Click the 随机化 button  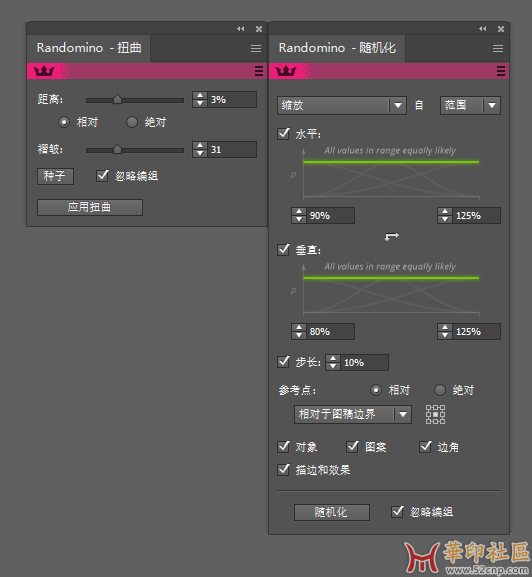coord(332,512)
